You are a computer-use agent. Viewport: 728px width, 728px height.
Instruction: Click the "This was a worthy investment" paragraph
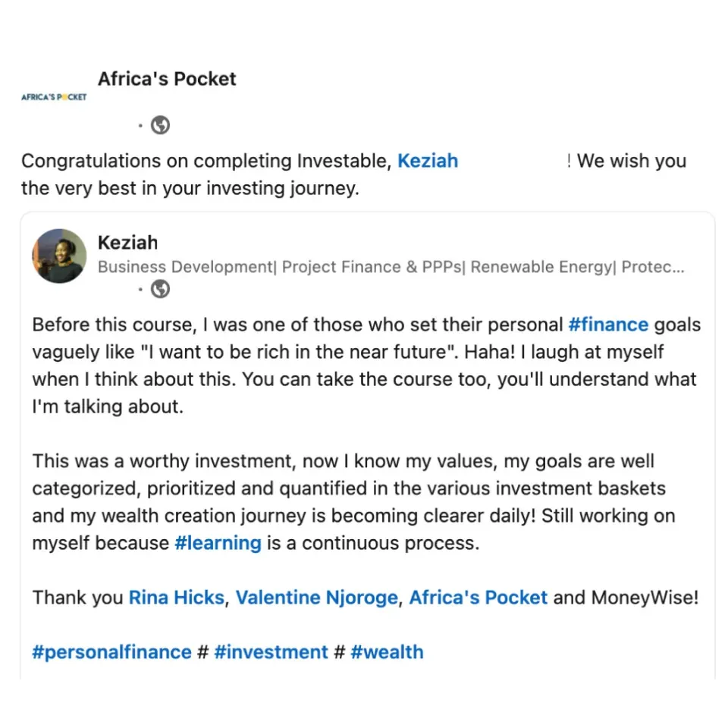[x=343, y=488]
